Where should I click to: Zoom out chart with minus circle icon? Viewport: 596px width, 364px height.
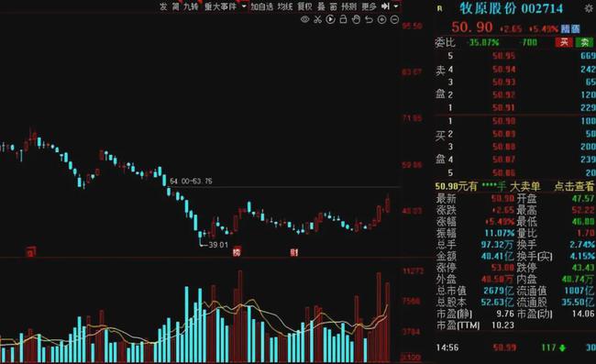[x=395, y=19]
